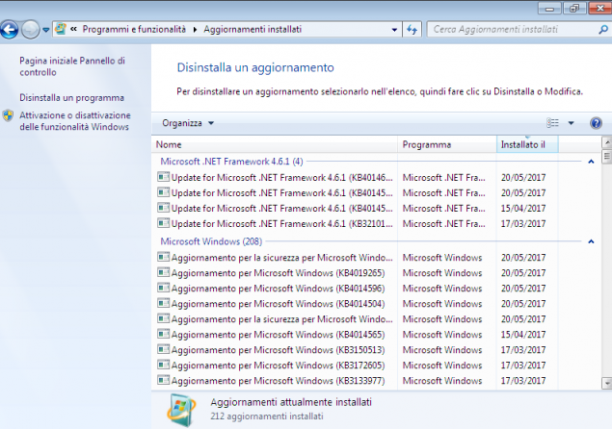Select Aggiornamento per Microsoft Windows (KB4014504)
Screen dimensions: 612x429
(x=357, y=304)
